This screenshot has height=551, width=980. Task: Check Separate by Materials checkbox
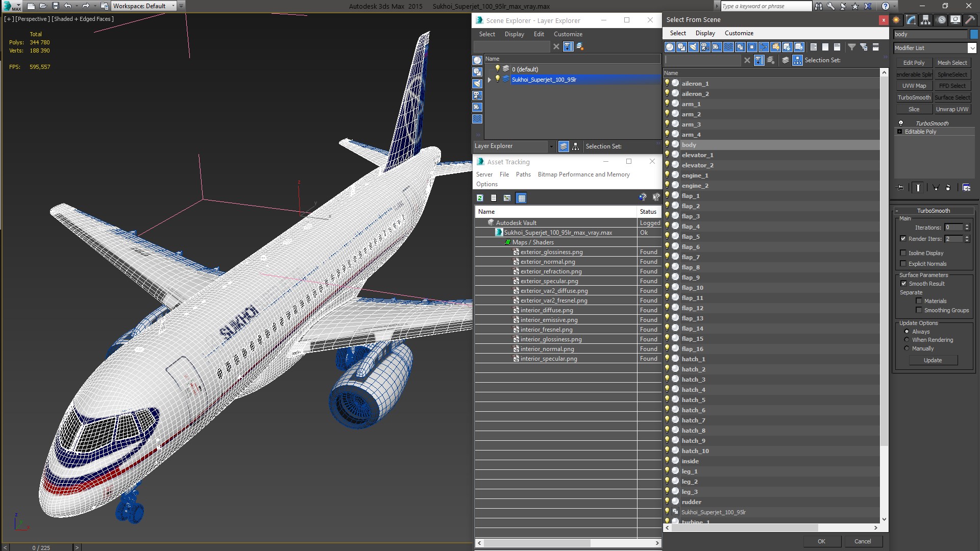coord(919,301)
